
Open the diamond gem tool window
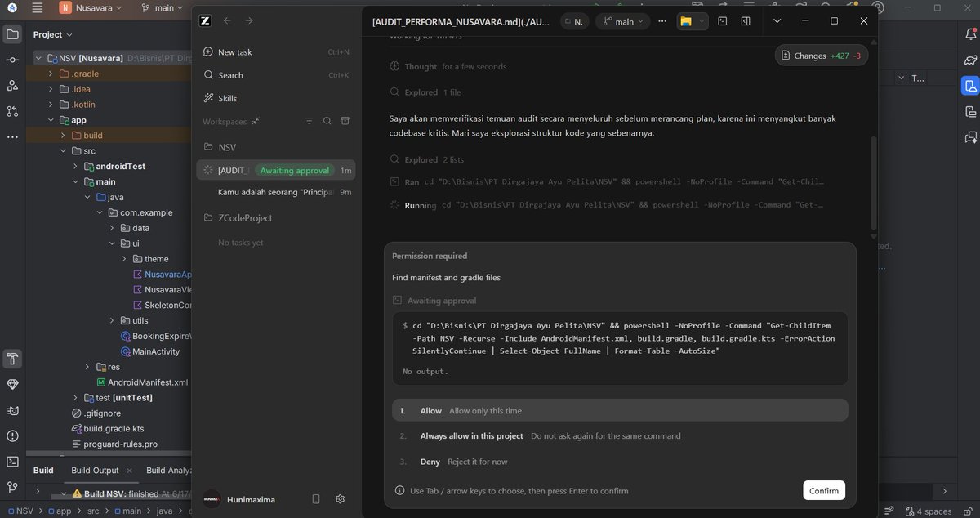[12, 384]
